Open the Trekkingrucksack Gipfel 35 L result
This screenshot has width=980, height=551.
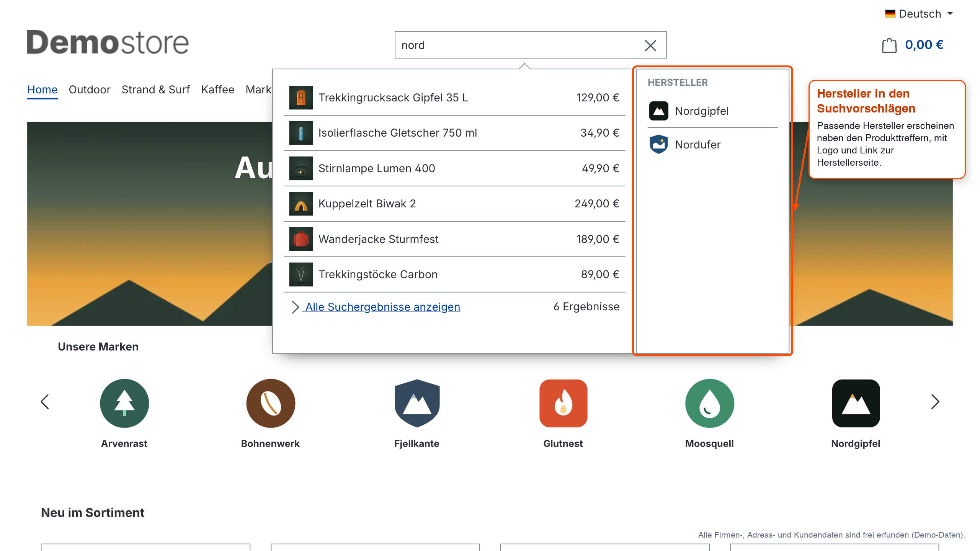coord(454,98)
